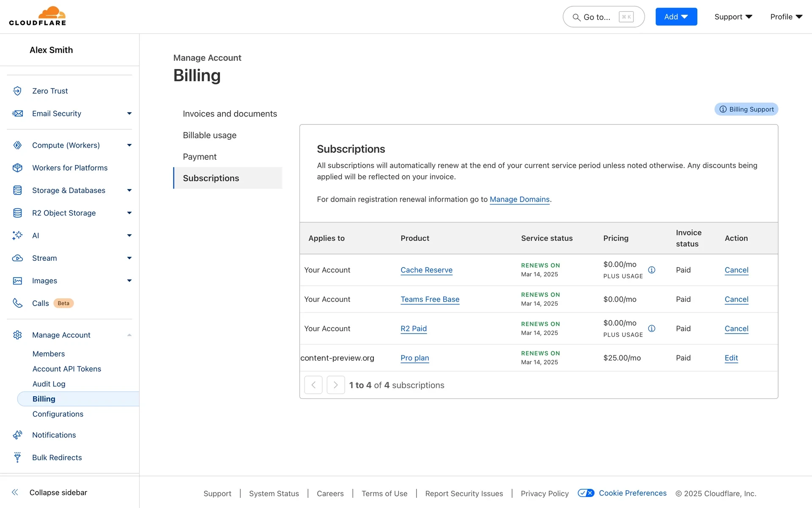Open Report Security Issues footer link
This screenshot has width=812, height=508.
click(x=464, y=494)
